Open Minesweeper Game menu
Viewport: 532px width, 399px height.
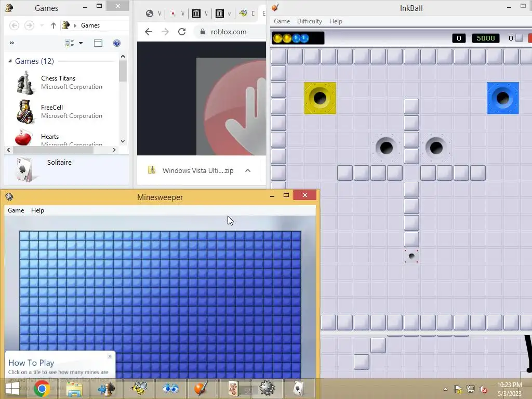16,210
